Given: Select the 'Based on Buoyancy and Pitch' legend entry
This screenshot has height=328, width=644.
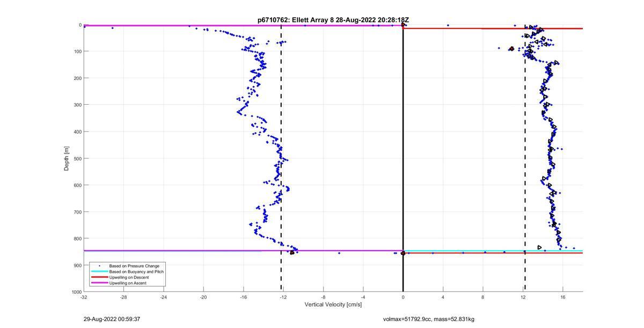Looking at the screenshot, I should (x=136, y=272).
